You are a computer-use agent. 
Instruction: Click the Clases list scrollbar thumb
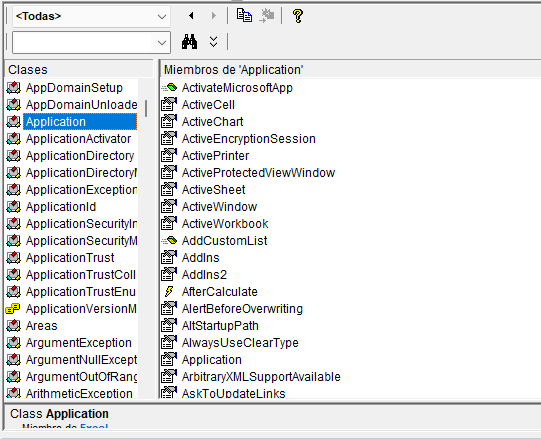tap(146, 108)
